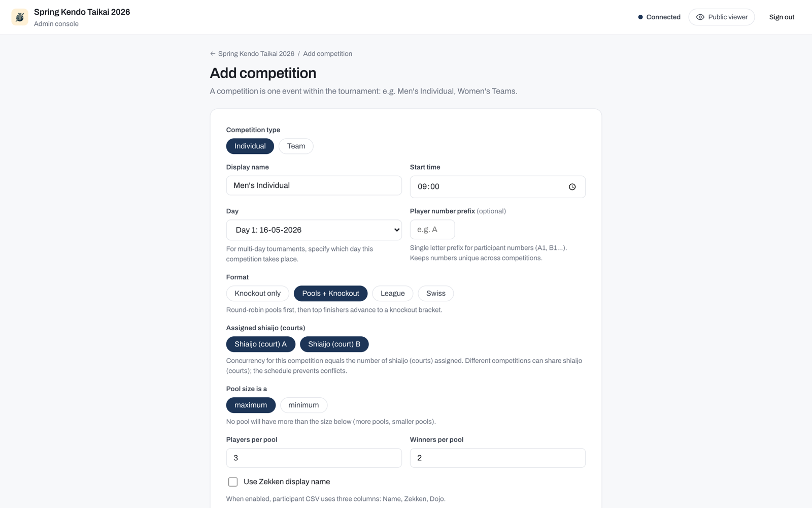Click the Connected status indicator
This screenshot has width=812, height=508.
coord(659,17)
